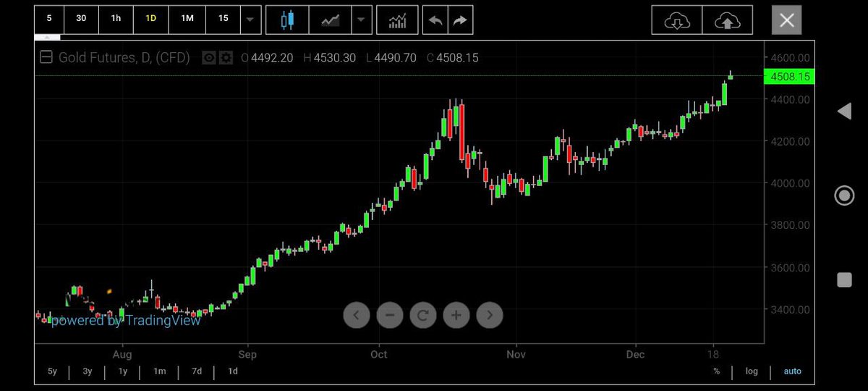The image size is (868, 391).
Task: Click the 3600.00 price axis label
Action: coord(790,267)
